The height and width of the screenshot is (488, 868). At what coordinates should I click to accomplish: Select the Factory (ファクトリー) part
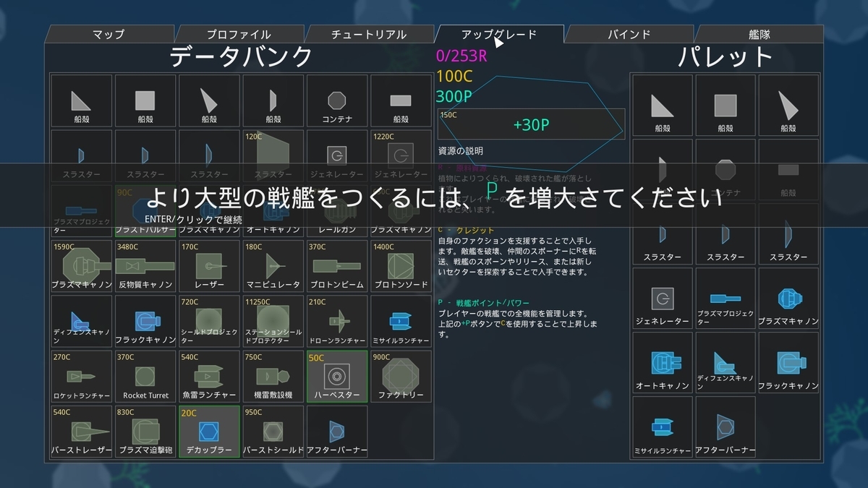pyautogui.click(x=400, y=374)
